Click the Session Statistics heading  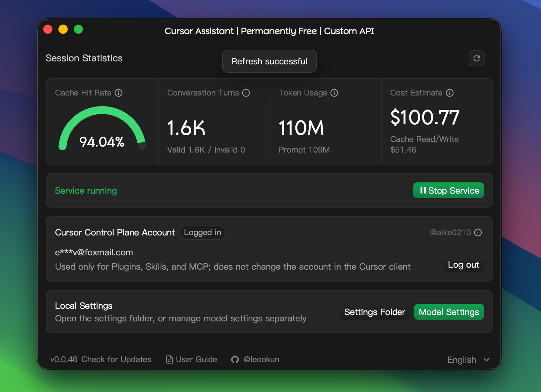click(x=84, y=58)
